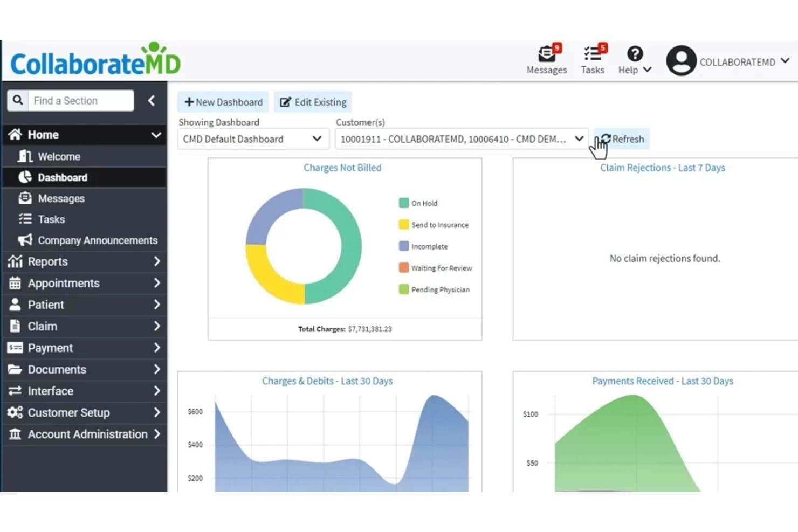Open the Tasks checklist icon in header
This screenshot has height=532, width=798.
pyautogui.click(x=593, y=53)
